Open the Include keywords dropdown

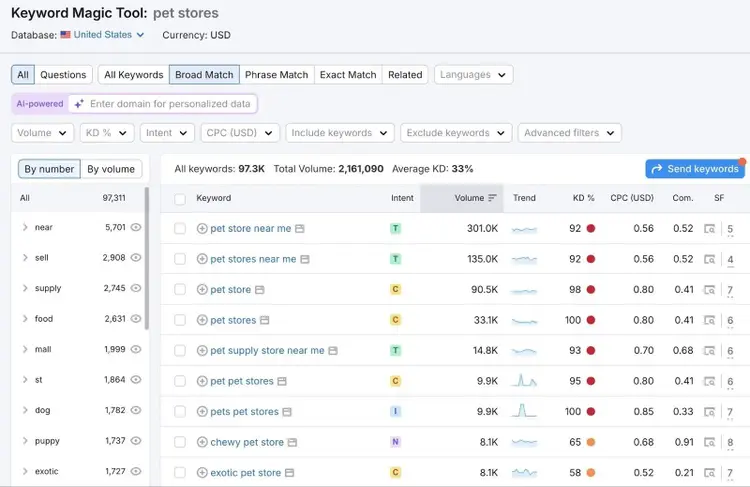point(340,133)
